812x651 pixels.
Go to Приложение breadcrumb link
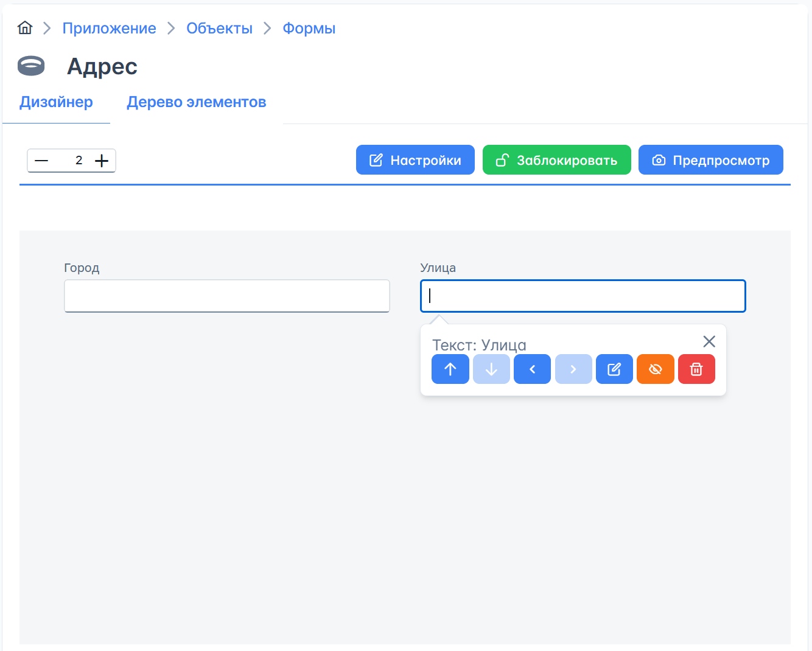(109, 29)
